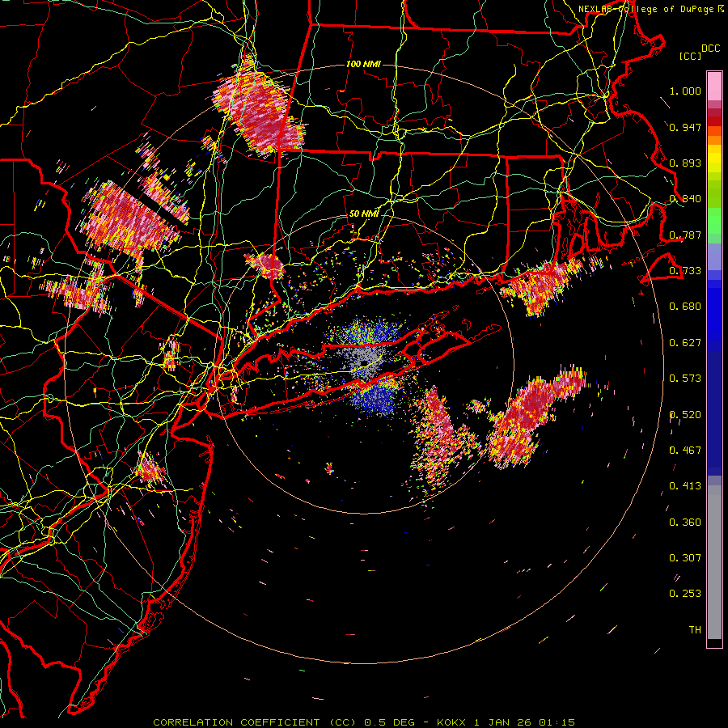The height and width of the screenshot is (728, 728).
Task: Click the 100 NMI range ring label
Action: click(363, 64)
